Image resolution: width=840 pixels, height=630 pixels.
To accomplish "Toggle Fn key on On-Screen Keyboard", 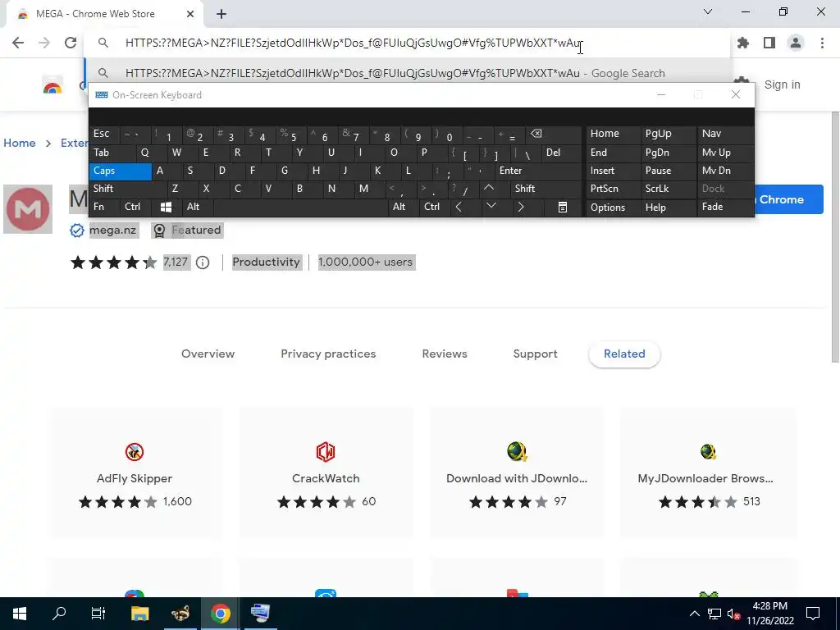I will (x=104, y=208).
